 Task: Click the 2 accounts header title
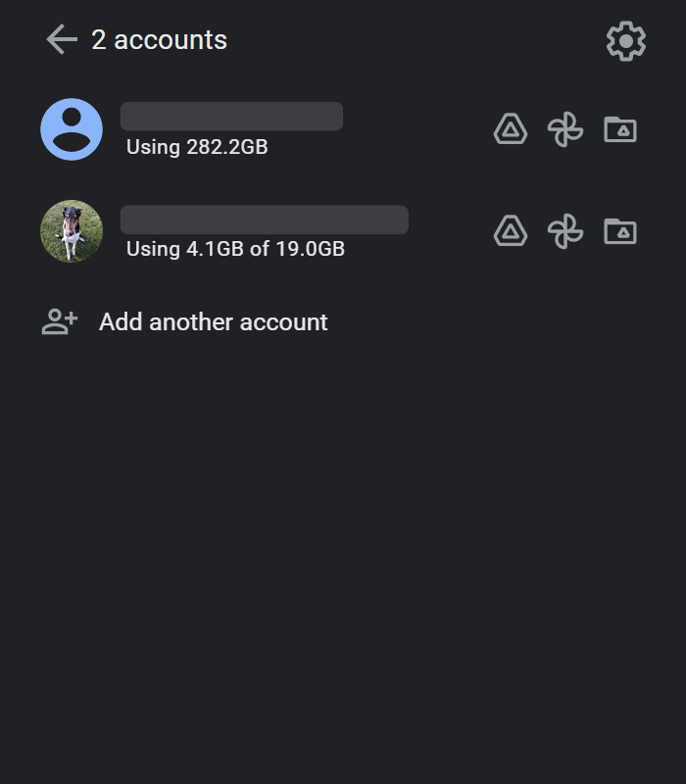click(159, 40)
